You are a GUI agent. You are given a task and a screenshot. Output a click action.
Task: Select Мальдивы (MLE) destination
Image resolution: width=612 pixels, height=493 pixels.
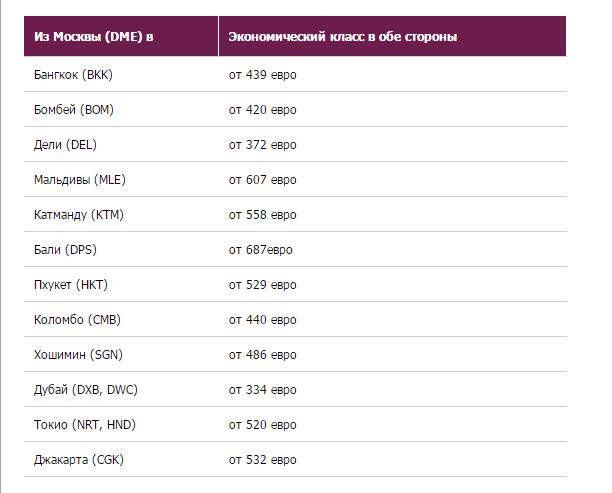[x=80, y=180]
